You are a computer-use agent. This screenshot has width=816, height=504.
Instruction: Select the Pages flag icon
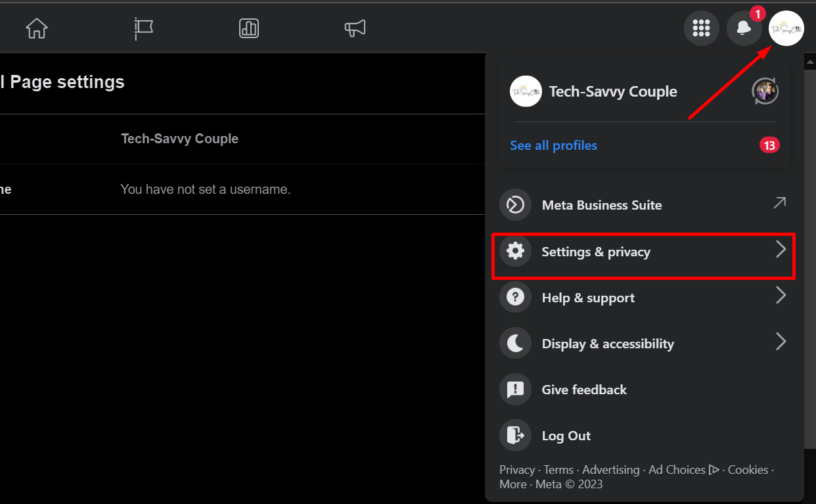point(143,28)
